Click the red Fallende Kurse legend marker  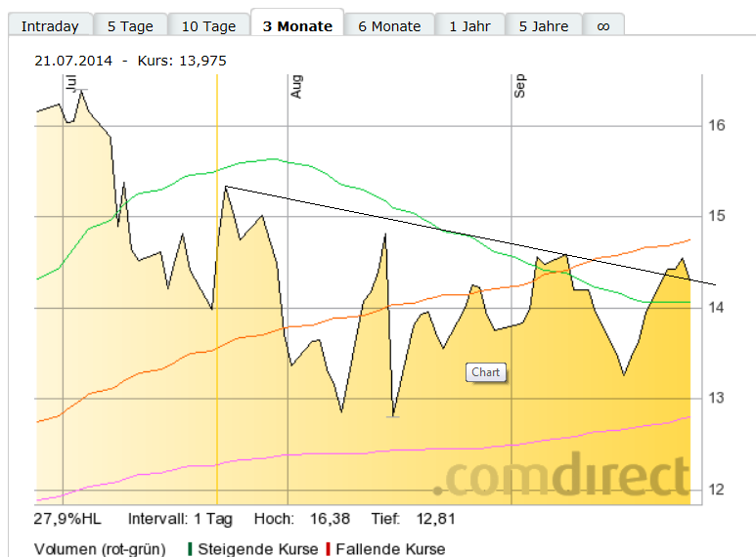pos(329,549)
